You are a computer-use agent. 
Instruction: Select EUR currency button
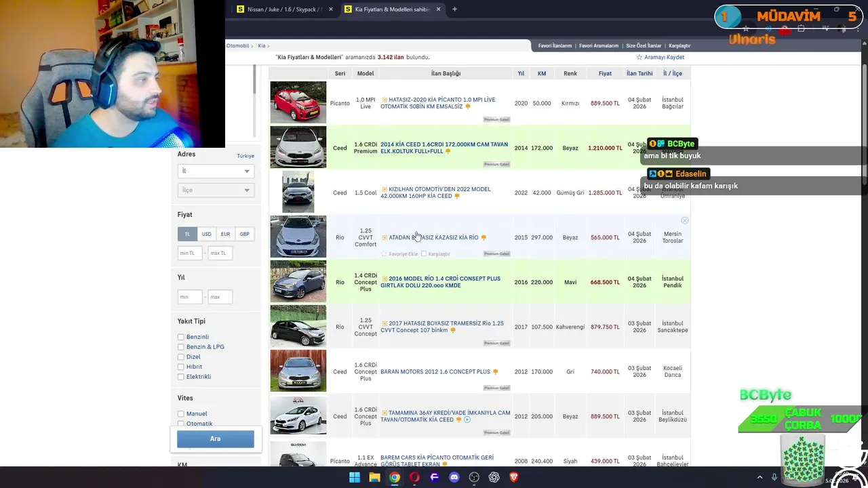pos(225,234)
